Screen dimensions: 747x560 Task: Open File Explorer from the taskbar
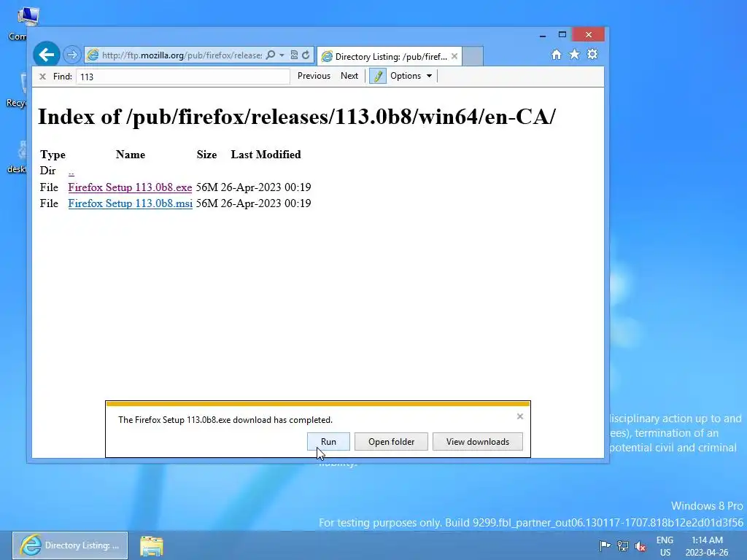152,545
